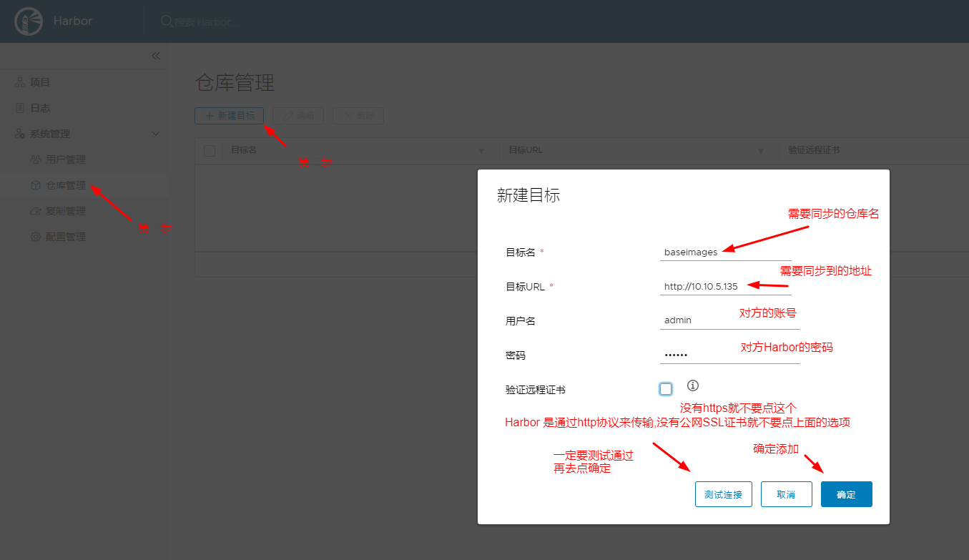Click the 删除 delete button
This screenshot has height=560, width=969.
pos(358,116)
